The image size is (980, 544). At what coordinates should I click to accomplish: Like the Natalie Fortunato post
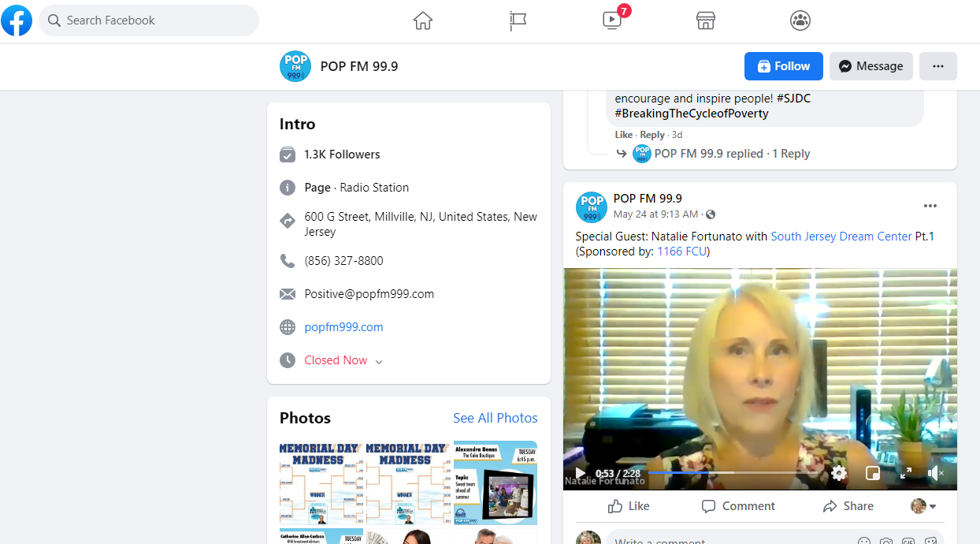[629, 506]
